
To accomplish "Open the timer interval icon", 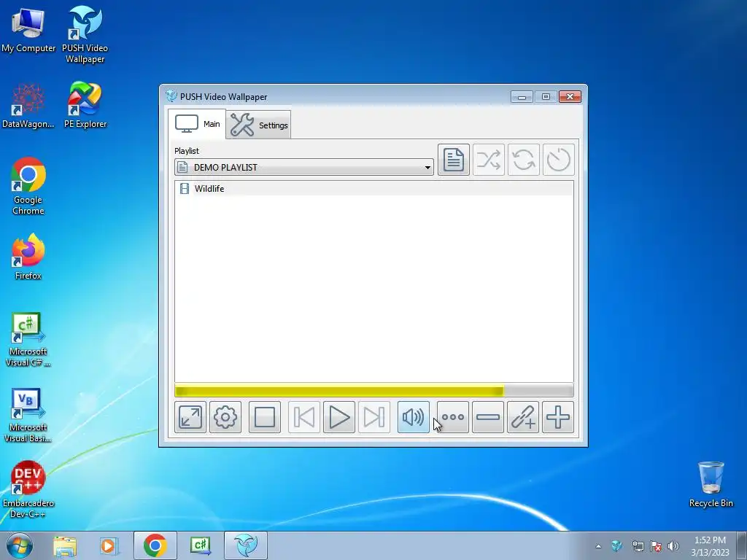I will [x=558, y=160].
